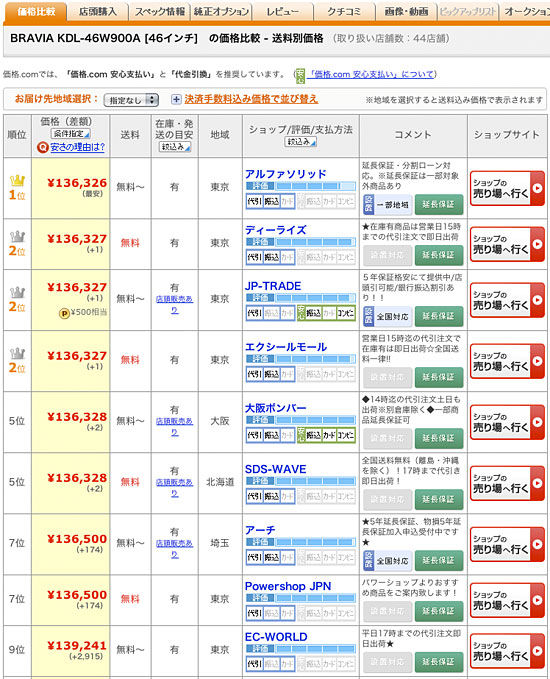This screenshot has height=679, width=550.
Task: Click 大阪ボンバー rating bar
Action: pyautogui.click(x=301, y=420)
